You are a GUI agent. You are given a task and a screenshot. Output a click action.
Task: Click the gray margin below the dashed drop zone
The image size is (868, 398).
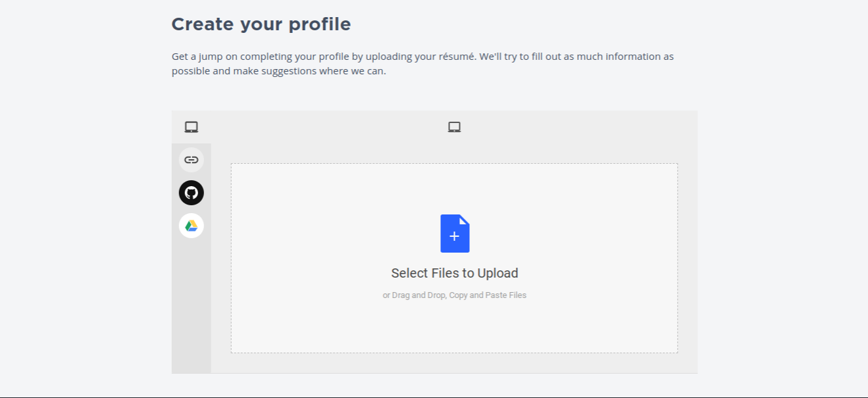(x=454, y=363)
